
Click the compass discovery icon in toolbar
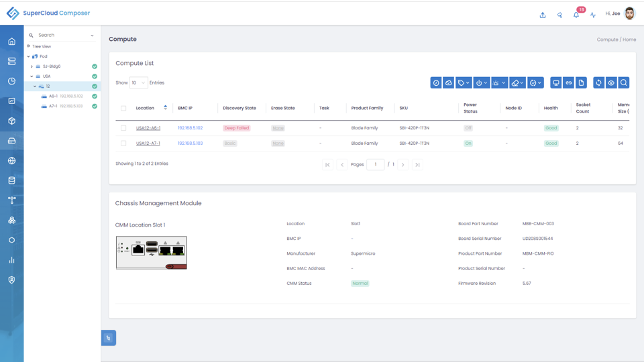tap(436, 83)
